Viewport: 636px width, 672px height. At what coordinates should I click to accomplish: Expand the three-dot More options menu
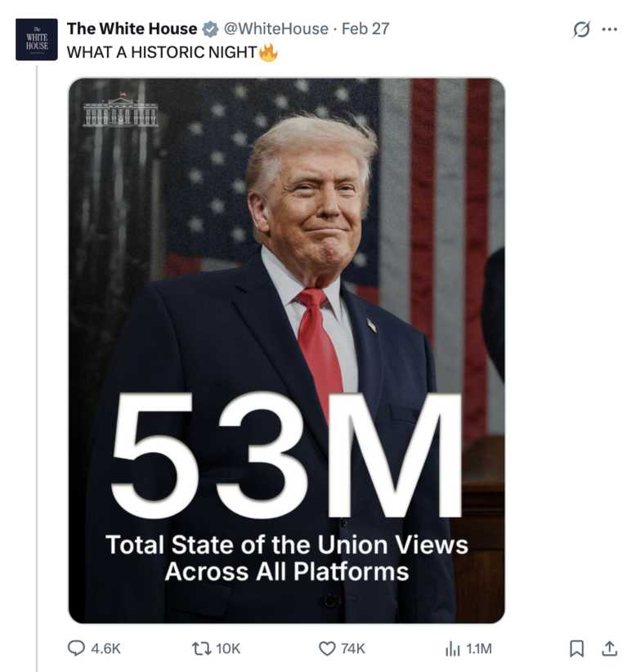(x=609, y=29)
